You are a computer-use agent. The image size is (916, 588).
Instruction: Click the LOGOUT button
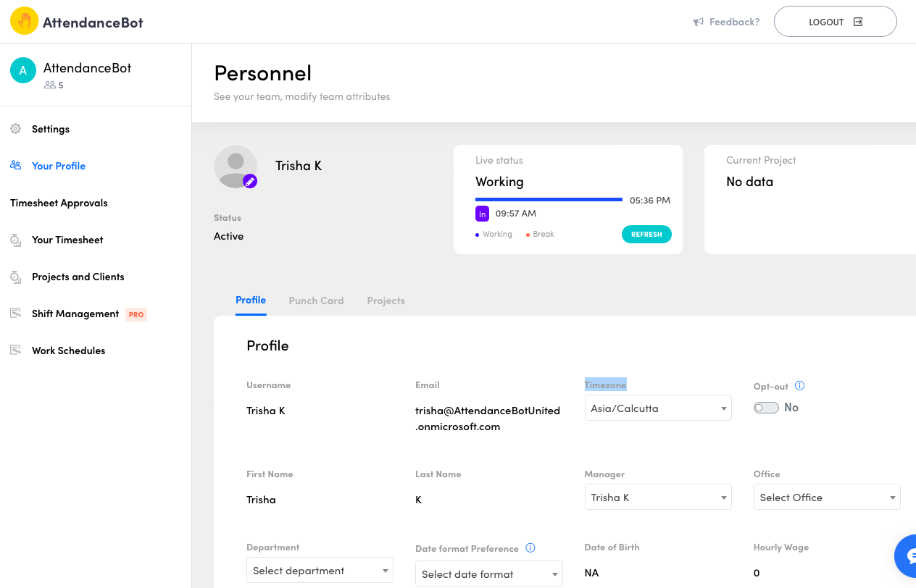(836, 22)
